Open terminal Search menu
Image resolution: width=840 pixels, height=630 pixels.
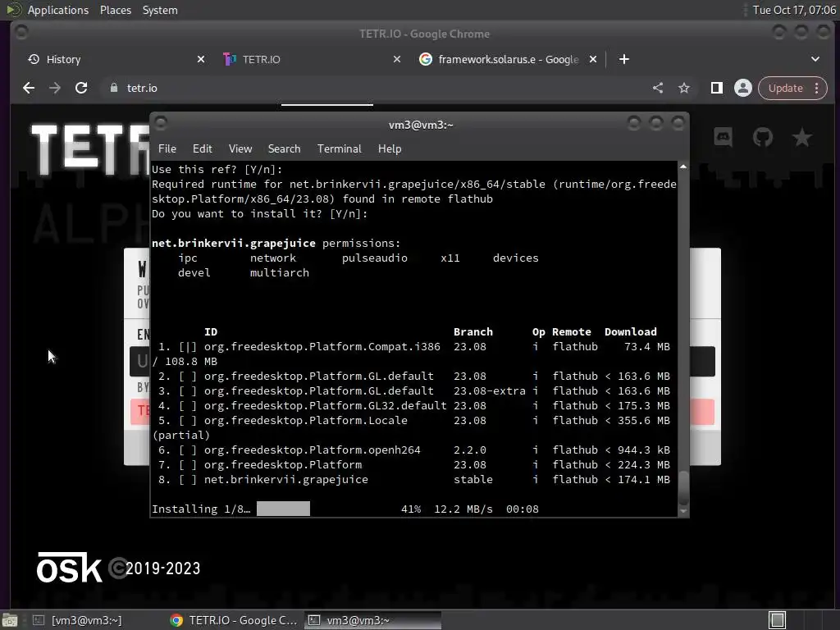coord(284,149)
